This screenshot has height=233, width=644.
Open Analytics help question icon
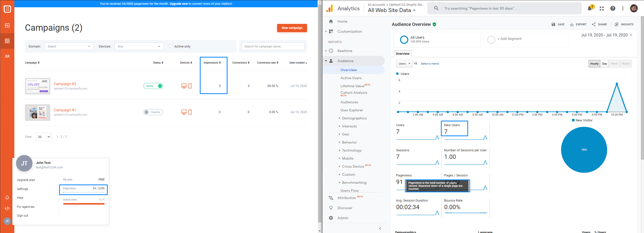tap(613, 8)
